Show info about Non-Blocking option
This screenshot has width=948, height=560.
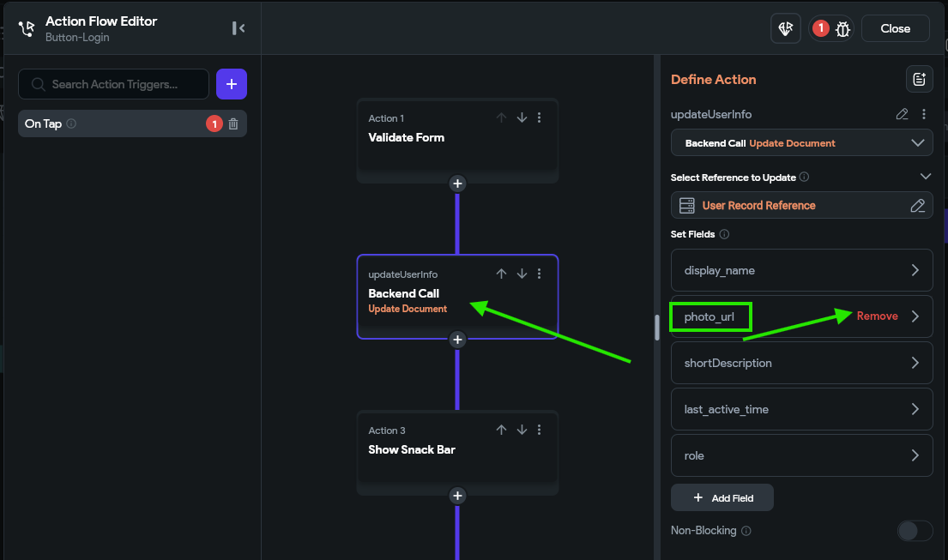point(746,531)
